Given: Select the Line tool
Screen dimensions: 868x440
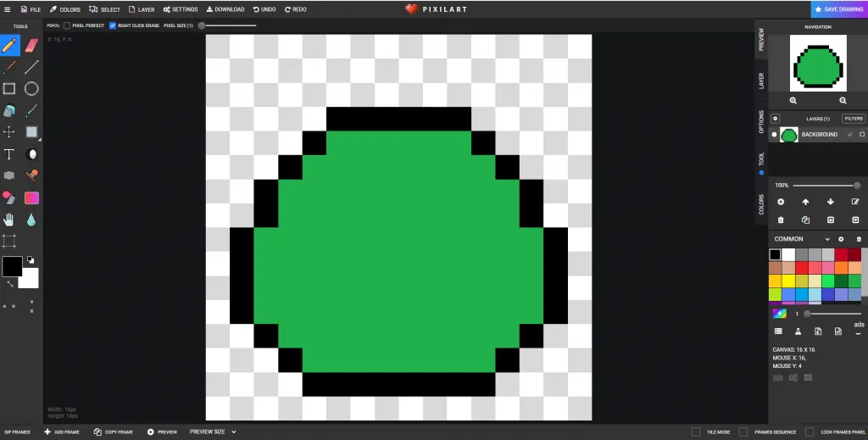Looking at the screenshot, I should click(x=31, y=67).
